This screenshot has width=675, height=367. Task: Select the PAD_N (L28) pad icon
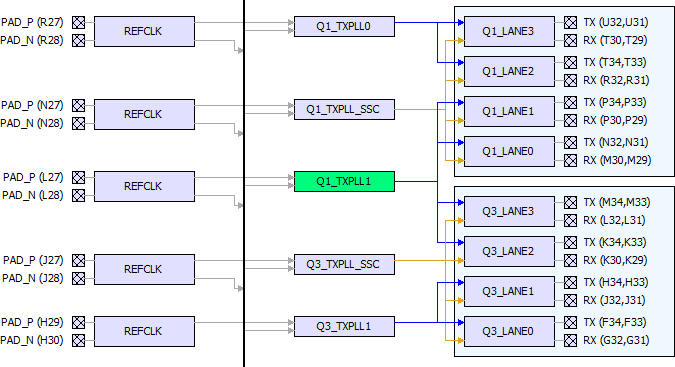tap(78, 195)
